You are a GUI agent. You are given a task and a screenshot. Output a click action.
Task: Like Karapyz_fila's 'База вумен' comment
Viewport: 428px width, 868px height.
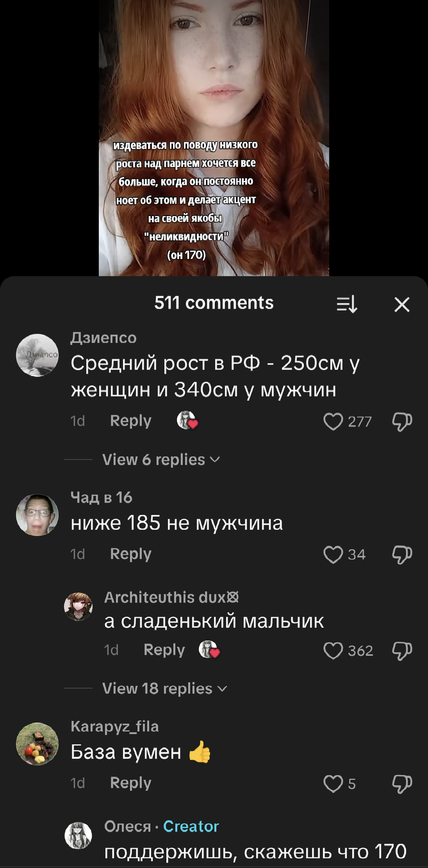pyautogui.click(x=333, y=784)
